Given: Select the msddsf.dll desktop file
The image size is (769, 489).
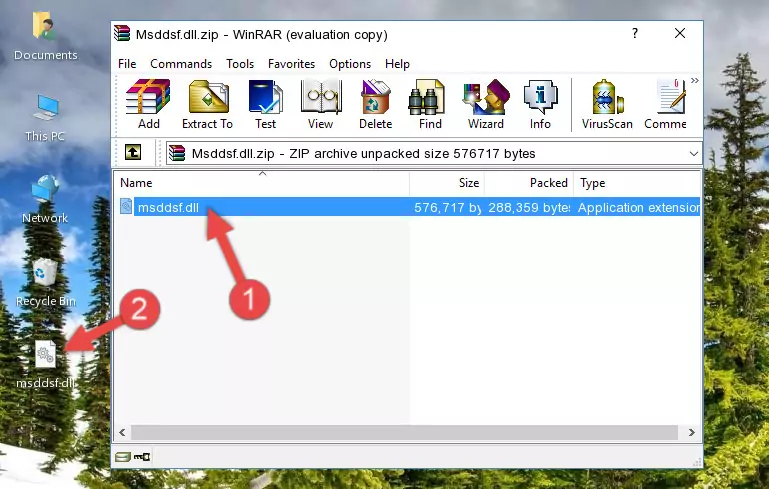Looking at the screenshot, I should 45,364.
